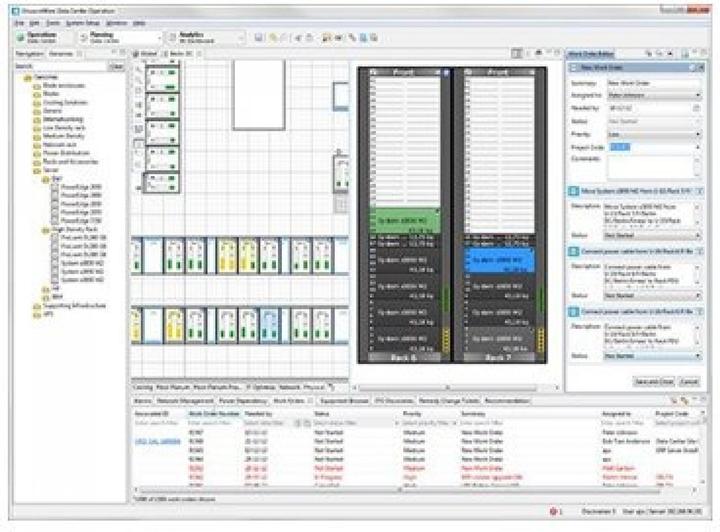Select the topmost tool in floor palette
The image size is (720, 532).
(138, 69)
